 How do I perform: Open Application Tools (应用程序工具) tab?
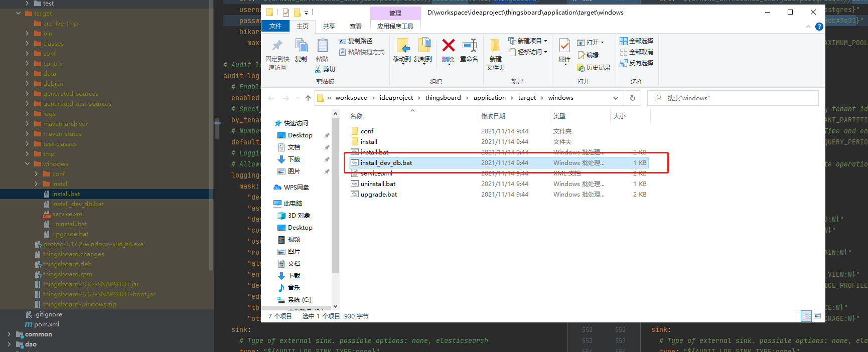coord(395,27)
